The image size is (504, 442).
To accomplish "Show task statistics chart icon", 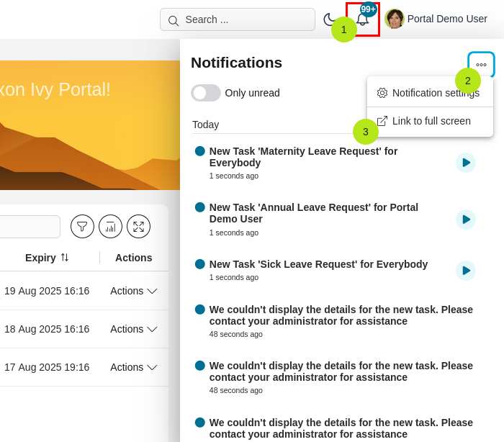I will (x=110, y=226).
